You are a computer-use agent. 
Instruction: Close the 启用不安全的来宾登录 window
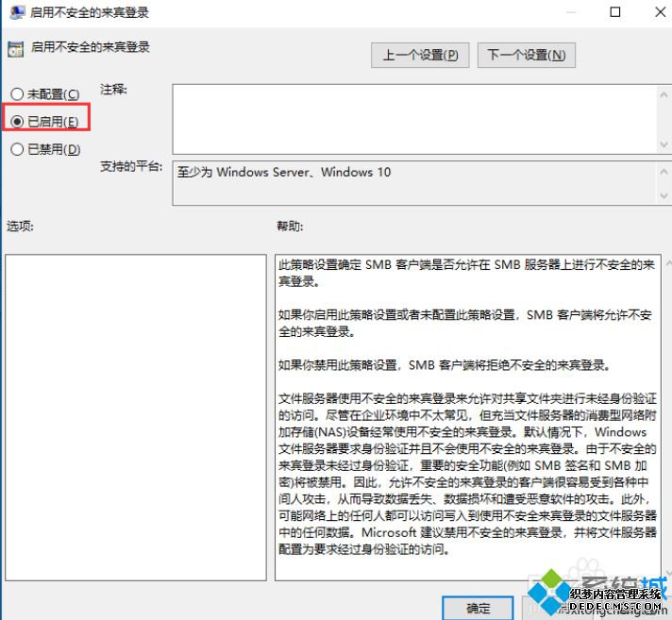pyautogui.click(x=661, y=12)
